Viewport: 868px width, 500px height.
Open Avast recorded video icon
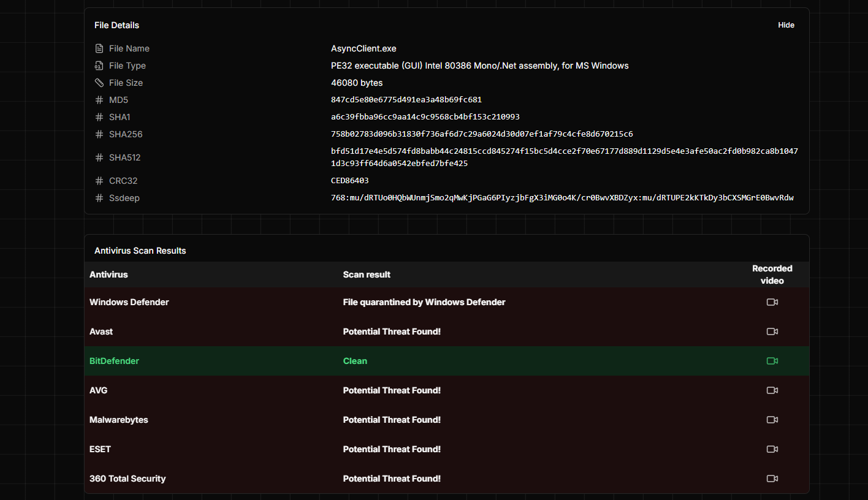pyautogui.click(x=772, y=331)
